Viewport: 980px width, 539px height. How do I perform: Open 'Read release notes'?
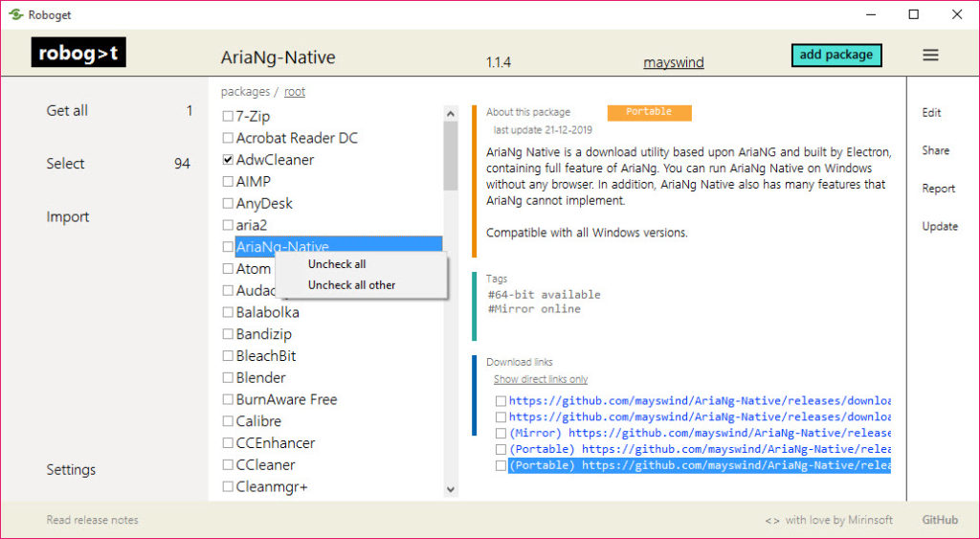click(x=93, y=520)
